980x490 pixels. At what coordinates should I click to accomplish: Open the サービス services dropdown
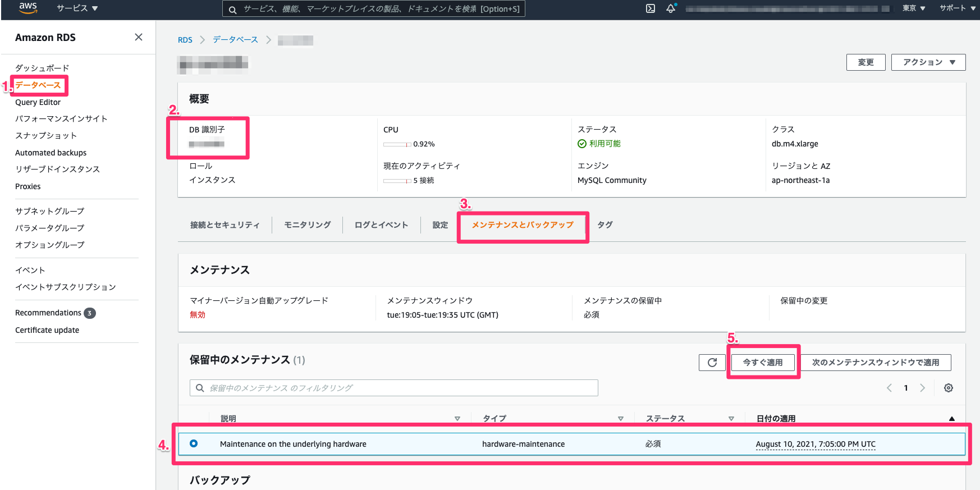click(x=77, y=8)
